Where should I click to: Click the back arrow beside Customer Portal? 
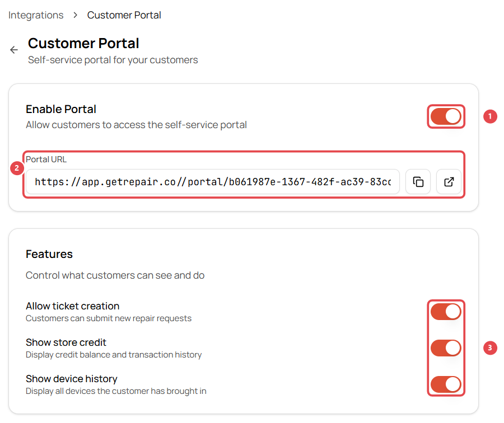click(14, 50)
